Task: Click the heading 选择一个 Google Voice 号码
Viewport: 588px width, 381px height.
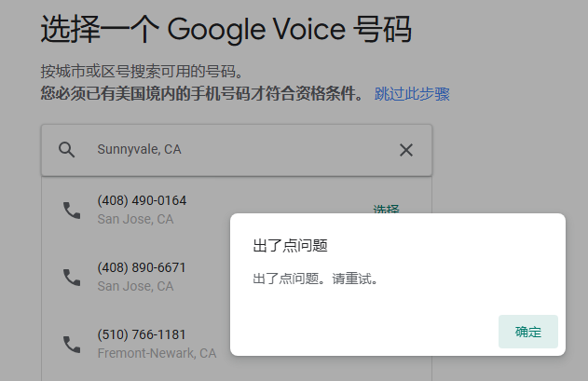Action: [x=226, y=29]
